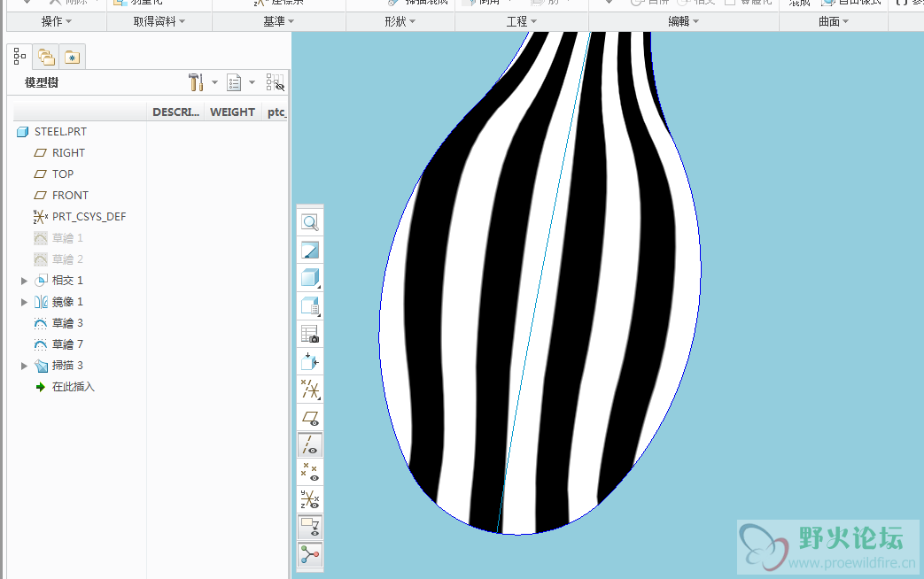Expand the 相交 1 feature node
This screenshot has height=579, width=924.
click(24, 281)
